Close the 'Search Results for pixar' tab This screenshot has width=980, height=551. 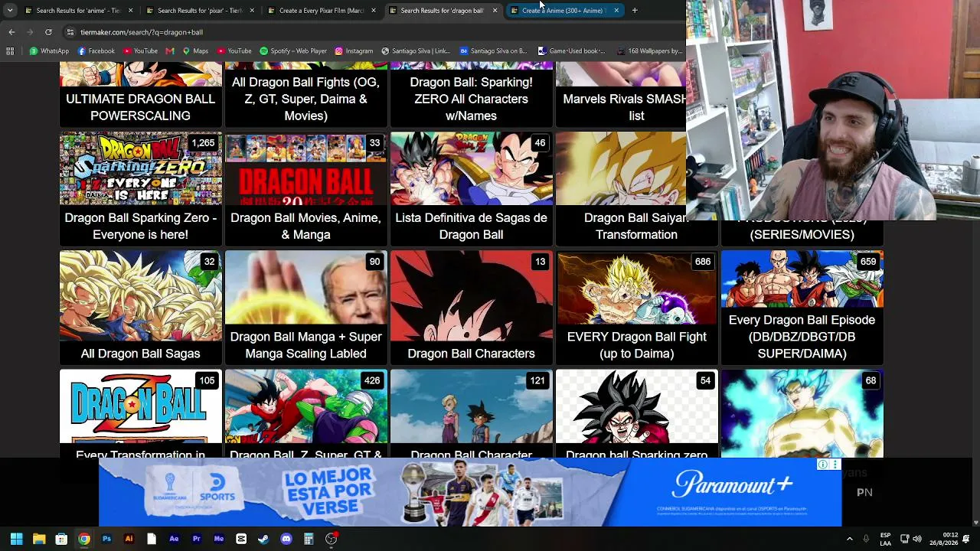(252, 11)
